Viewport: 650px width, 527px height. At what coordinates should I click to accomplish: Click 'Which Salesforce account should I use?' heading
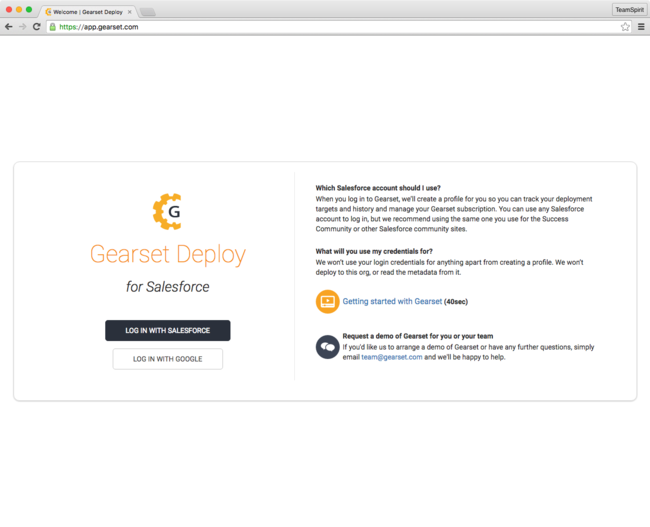[378, 188]
